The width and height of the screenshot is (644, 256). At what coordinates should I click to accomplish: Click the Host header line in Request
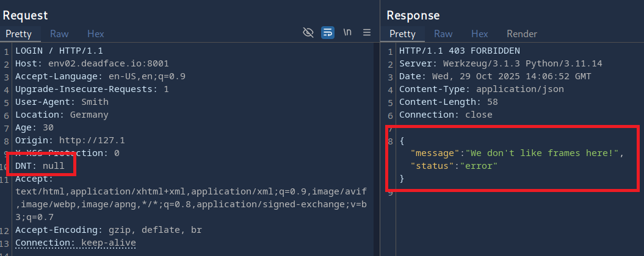92,63
